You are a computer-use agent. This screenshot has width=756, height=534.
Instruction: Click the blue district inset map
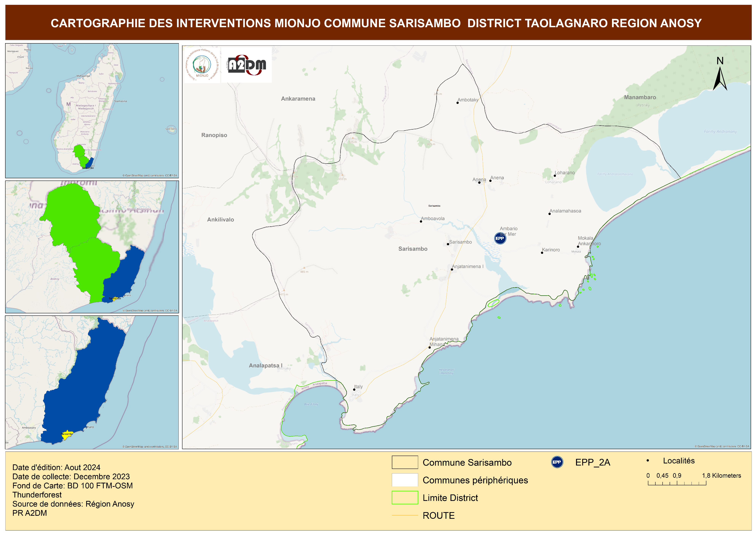92,382
